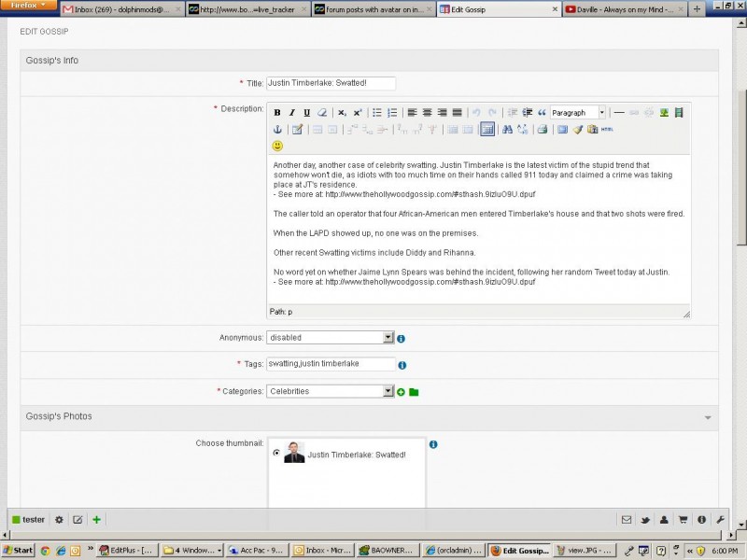The image size is (747, 560).
Task: Switch to live_tracker browser tab
Action: (x=247, y=9)
